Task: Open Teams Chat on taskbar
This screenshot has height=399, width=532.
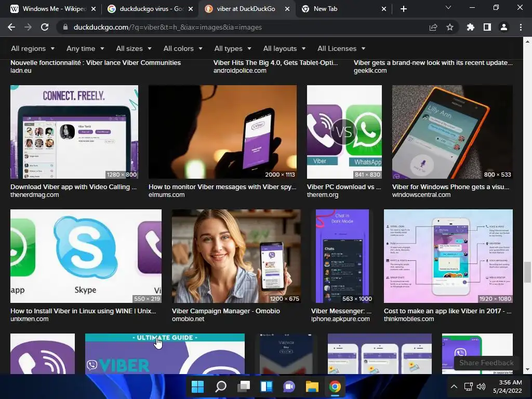Action: click(289, 387)
